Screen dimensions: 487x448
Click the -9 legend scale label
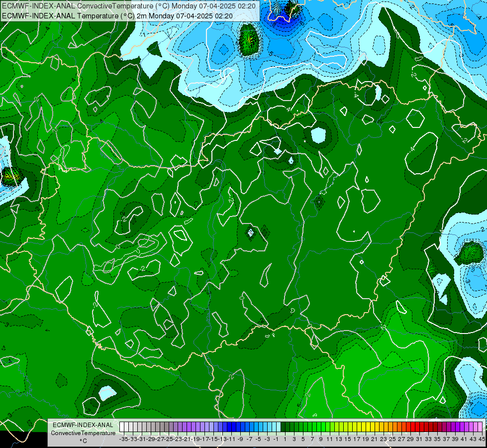(x=240, y=439)
